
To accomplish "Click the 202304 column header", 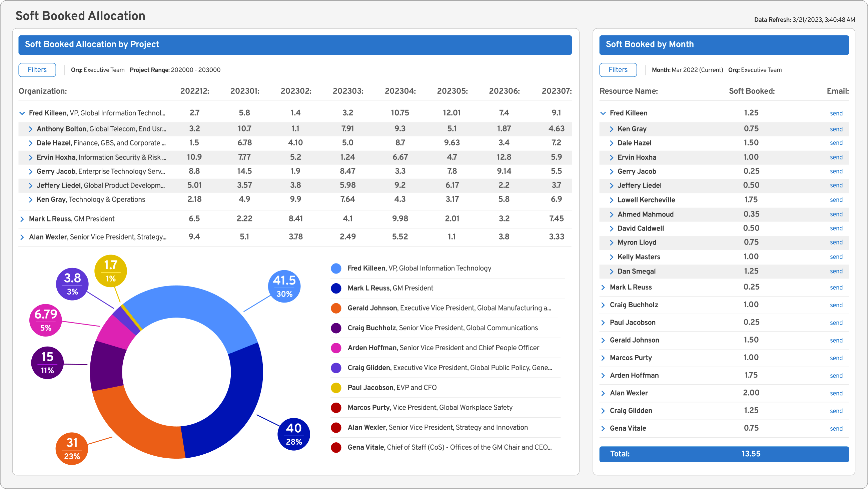I will [400, 91].
